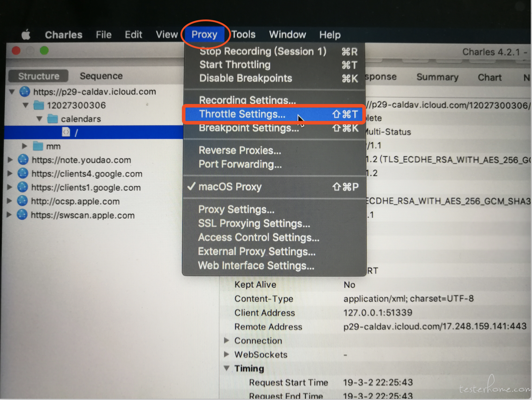Screen dimensions: 532x400
Task: Toggle the macOS Proxy checkmark item
Action: tap(274, 187)
